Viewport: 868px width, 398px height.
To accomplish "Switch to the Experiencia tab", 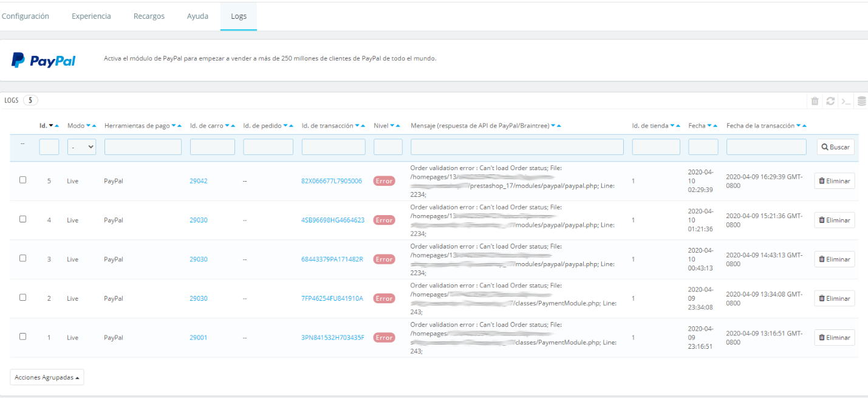I will click(91, 16).
